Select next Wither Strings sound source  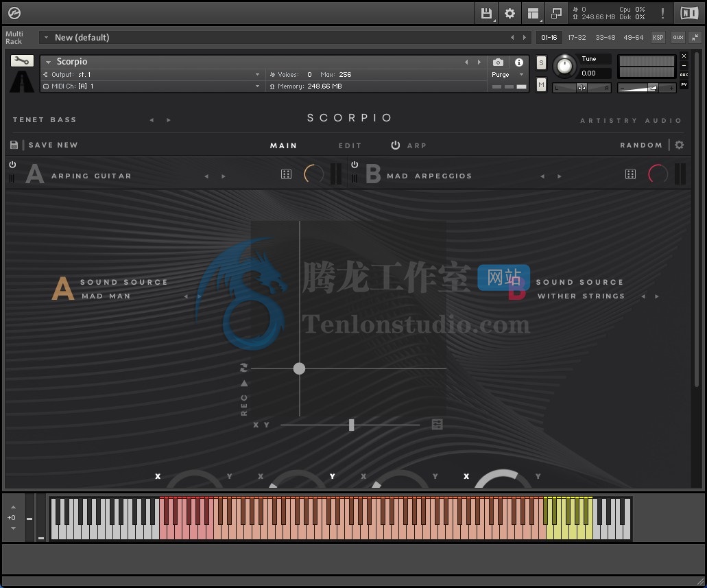coord(657,296)
